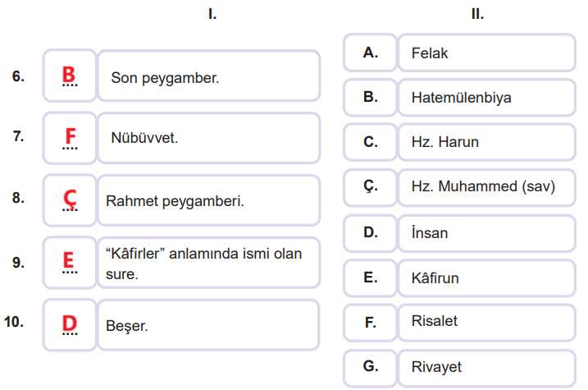
Task: Click the answer box for question 10
Action: click(x=69, y=324)
